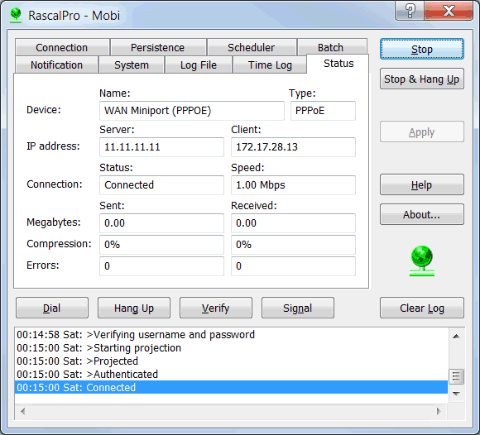Image resolution: width=480 pixels, height=435 pixels.
Task: Click the Megabytes Received field
Action: click(x=293, y=223)
